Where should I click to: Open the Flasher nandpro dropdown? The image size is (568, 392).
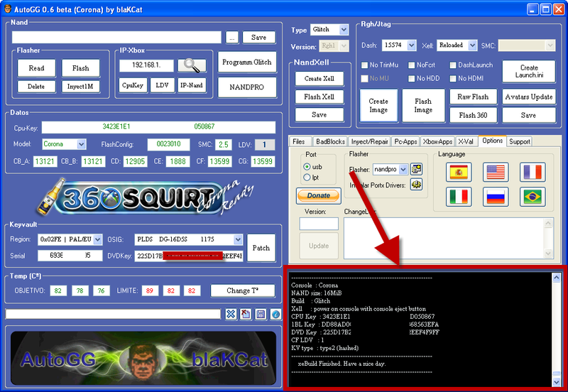point(403,169)
